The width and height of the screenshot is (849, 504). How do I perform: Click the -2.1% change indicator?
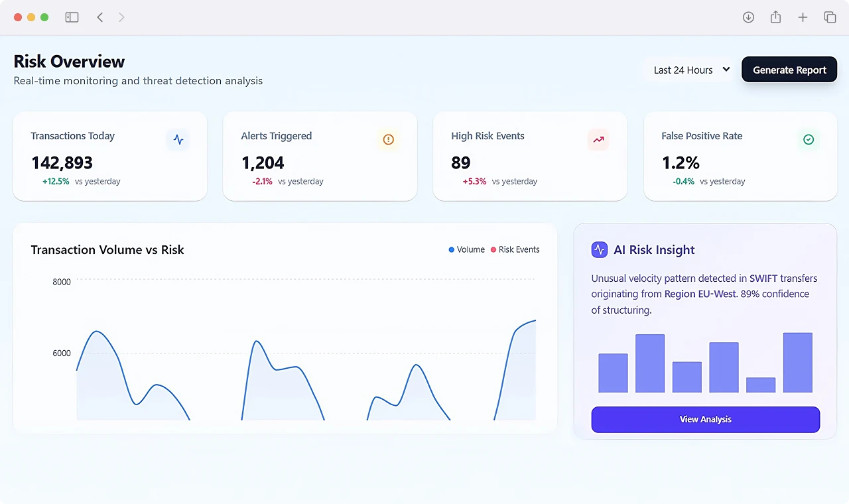click(x=263, y=181)
